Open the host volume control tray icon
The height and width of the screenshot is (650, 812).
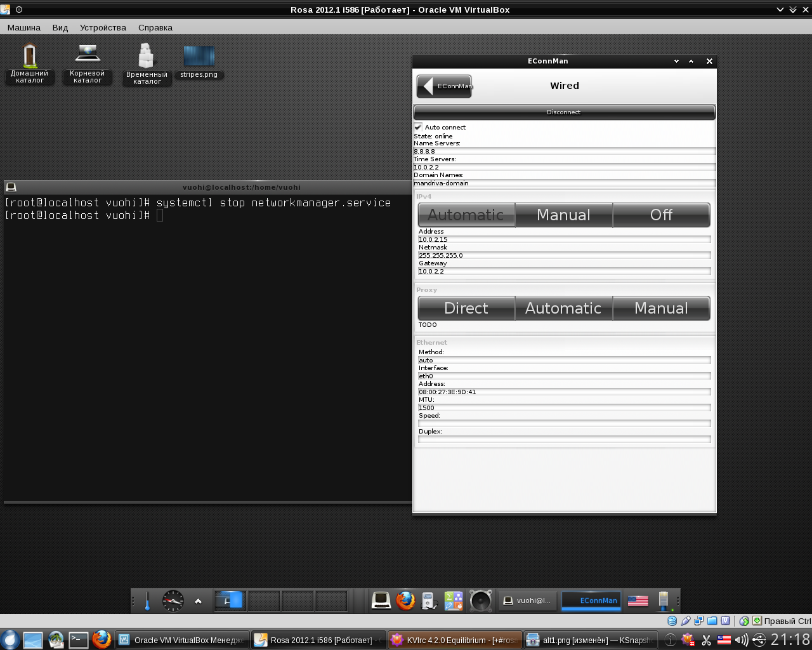(x=741, y=640)
